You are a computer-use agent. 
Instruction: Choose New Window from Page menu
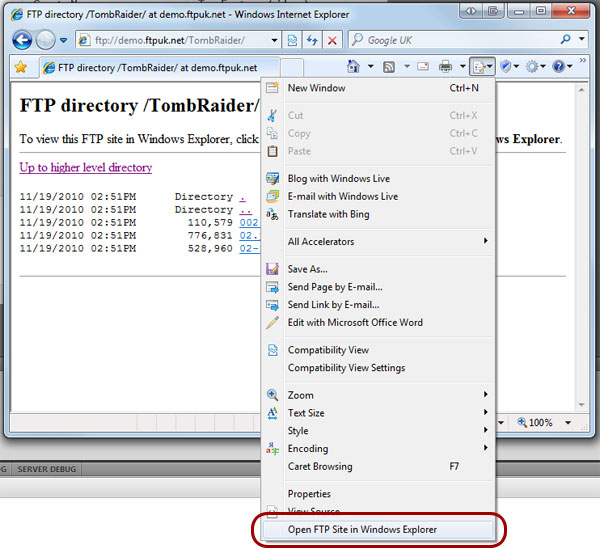[x=379, y=88]
